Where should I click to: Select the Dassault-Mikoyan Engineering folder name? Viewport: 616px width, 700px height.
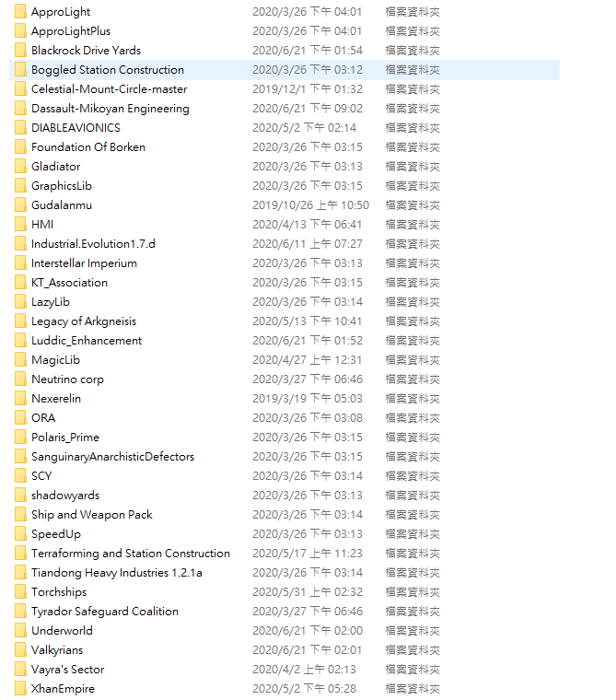pos(110,109)
